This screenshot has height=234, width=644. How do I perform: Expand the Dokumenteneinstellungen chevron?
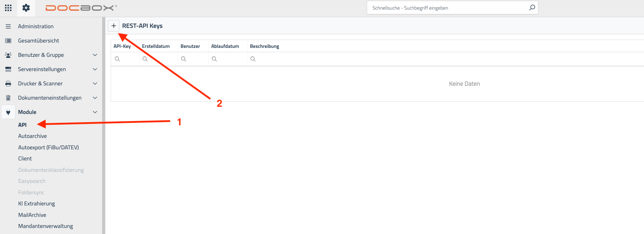pyautogui.click(x=95, y=98)
